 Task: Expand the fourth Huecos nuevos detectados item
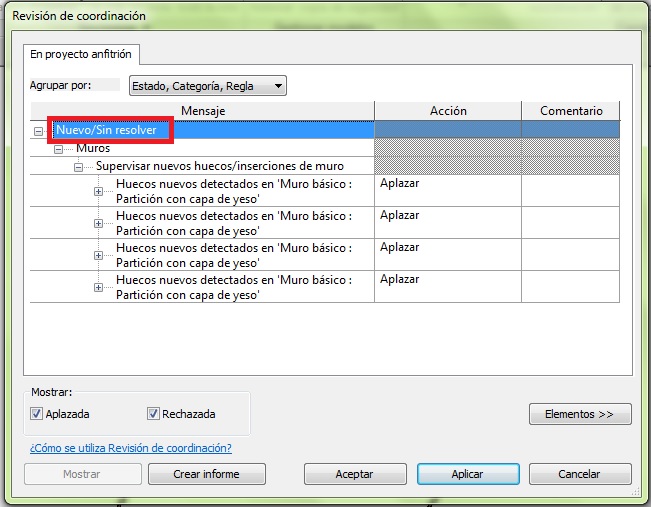tap(98, 287)
